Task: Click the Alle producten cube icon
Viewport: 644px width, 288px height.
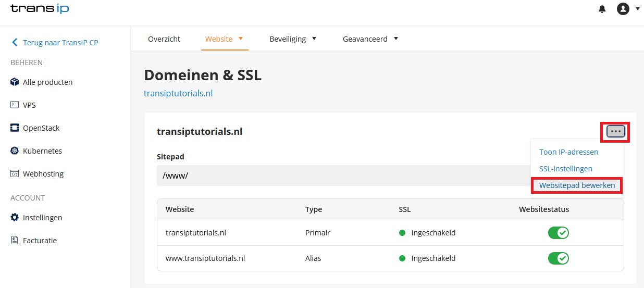Action: (x=15, y=82)
